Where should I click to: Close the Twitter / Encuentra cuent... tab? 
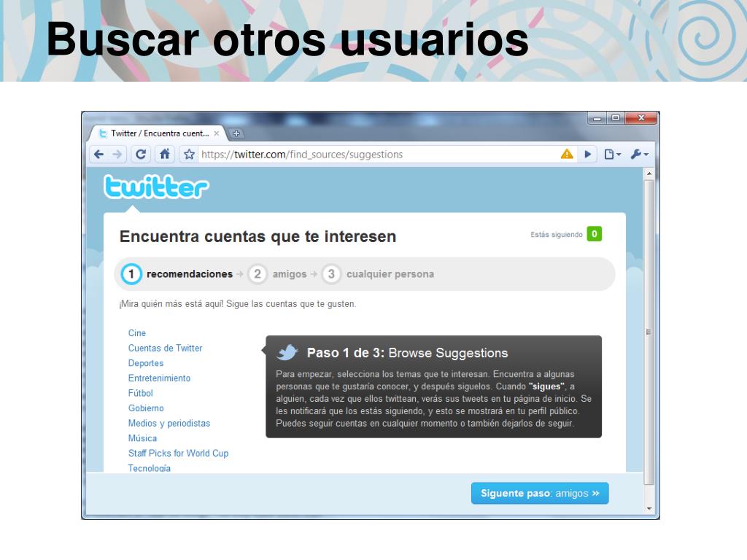point(216,133)
